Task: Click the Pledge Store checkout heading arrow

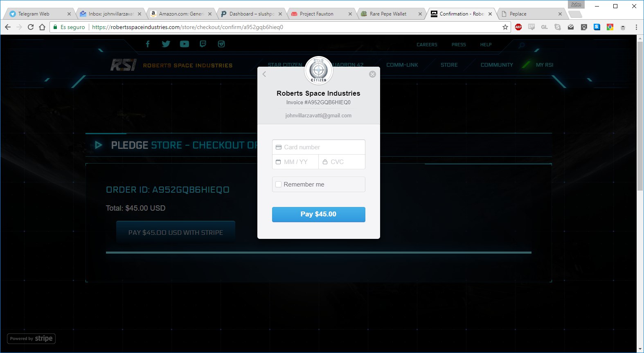Action: pyautogui.click(x=99, y=145)
